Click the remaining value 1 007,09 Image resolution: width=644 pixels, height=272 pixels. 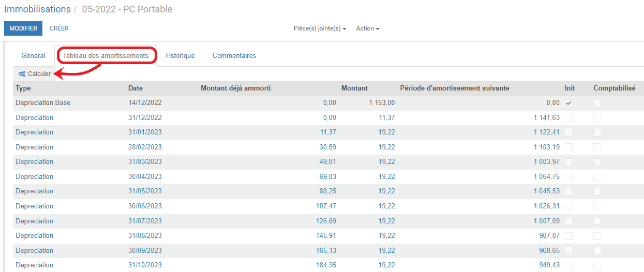547,221
